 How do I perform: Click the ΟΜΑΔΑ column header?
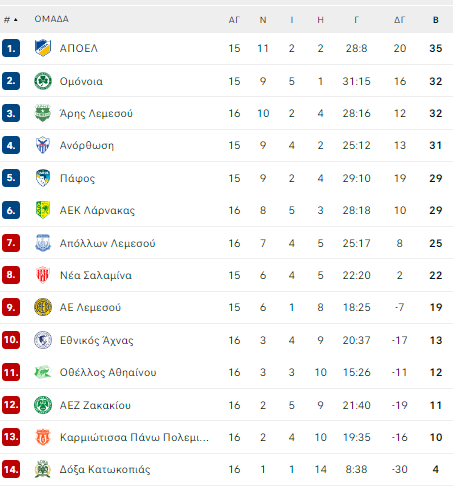tap(52, 19)
